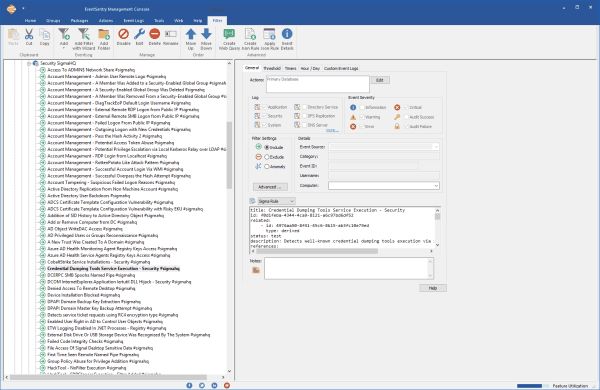Enable the Directory Service log checkbox
The height and width of the screenshot is (390, 600).
point(304,107)
